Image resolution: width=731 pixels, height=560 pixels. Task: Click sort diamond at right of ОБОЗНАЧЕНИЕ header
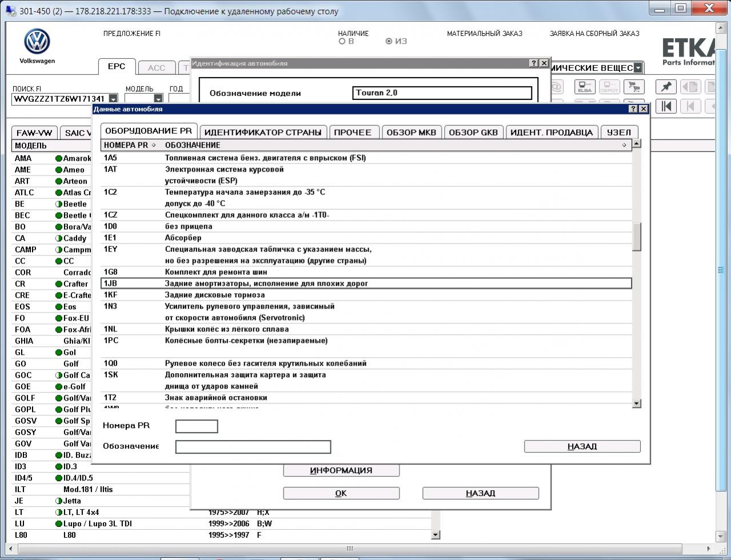pyautogui.click(x=624, y=145)
